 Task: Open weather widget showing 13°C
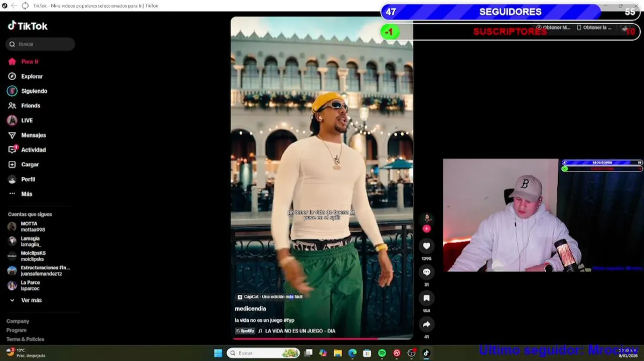(25, 353)
